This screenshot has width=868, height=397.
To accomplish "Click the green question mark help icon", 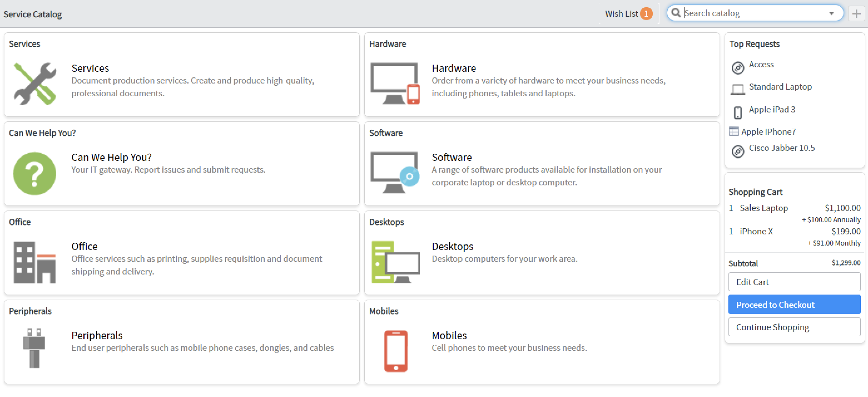I will coord(34,173).
